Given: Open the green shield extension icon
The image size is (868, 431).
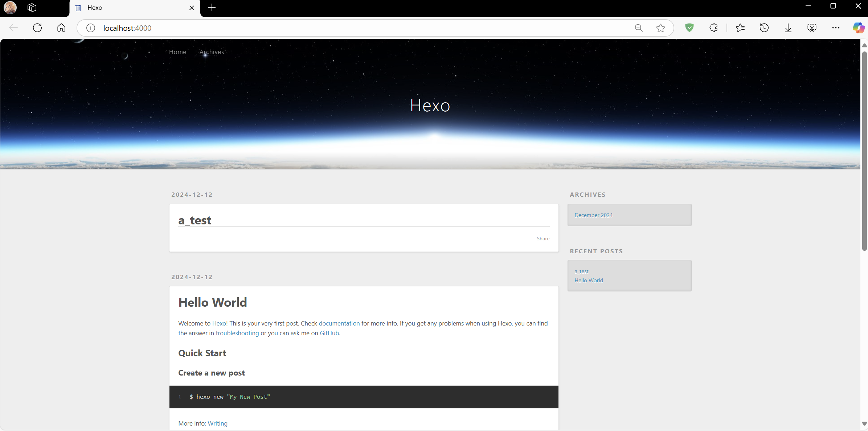Looking at the screenshot, I should (689, 28).
